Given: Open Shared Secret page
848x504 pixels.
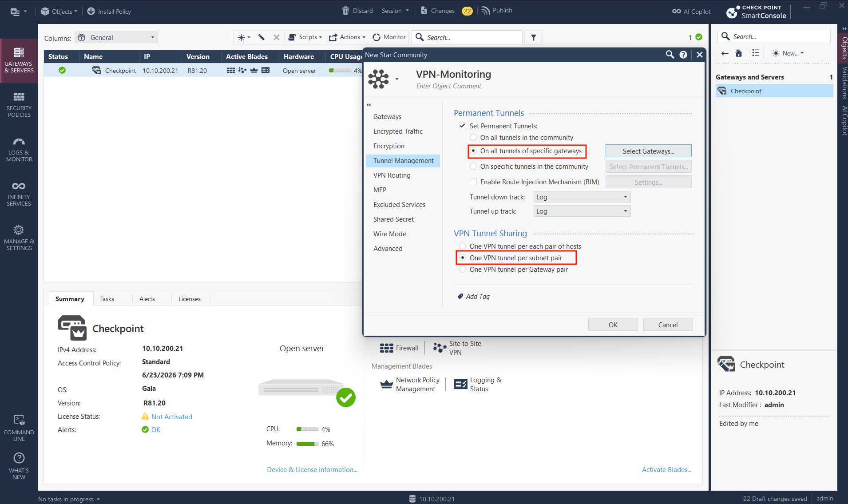Looking at the screenshot, I should tap(393, 219).
